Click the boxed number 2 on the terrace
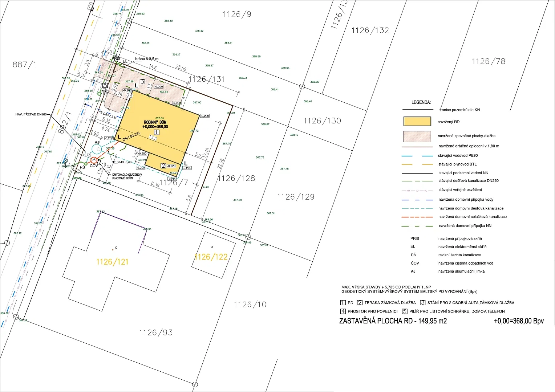This screenshot has height=392, width=555. coord(163,166)
